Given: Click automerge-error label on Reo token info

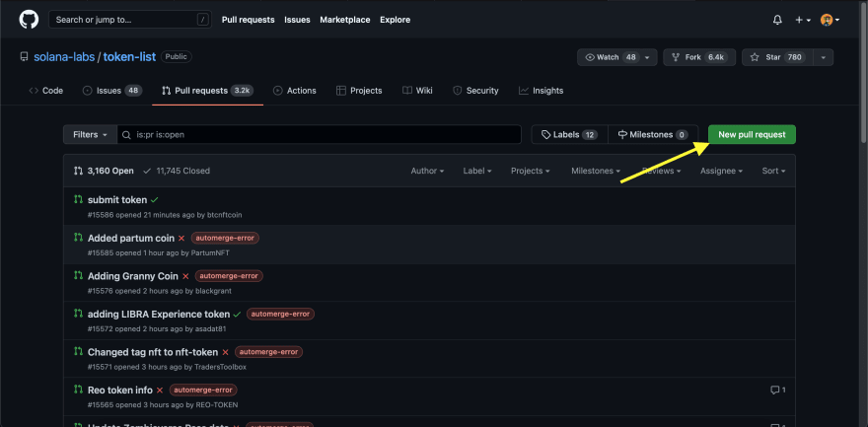Looking at the screenshot, I should click(x=203, y=390).
